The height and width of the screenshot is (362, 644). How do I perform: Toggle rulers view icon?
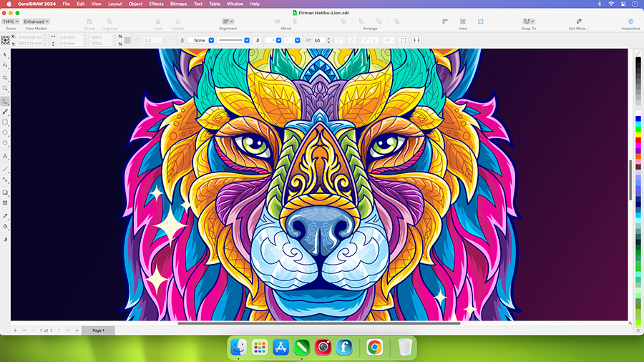(445, 21)
